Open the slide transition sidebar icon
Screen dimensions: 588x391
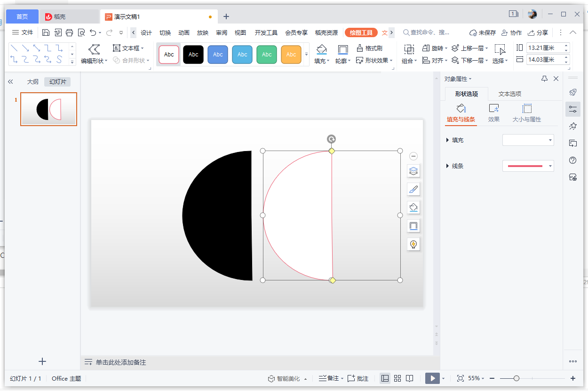point(573,143)
